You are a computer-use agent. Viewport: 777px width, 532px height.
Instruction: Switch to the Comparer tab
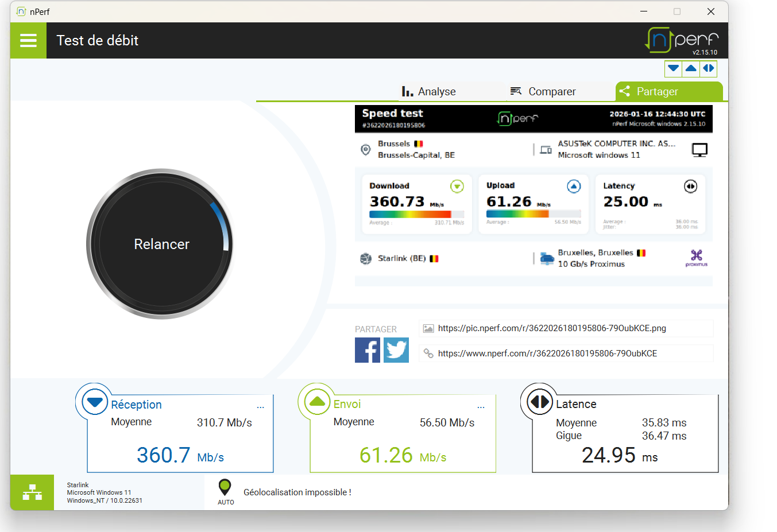point(543,91)
